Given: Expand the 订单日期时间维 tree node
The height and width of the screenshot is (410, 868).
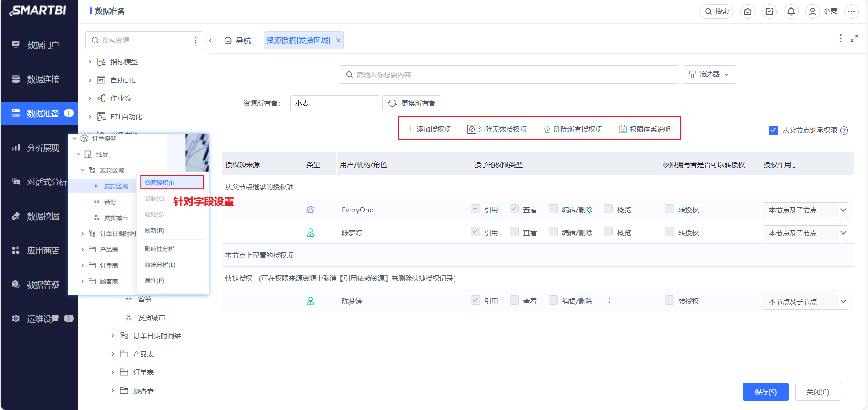Looking at the screenshot, I should tap(113, 336).
